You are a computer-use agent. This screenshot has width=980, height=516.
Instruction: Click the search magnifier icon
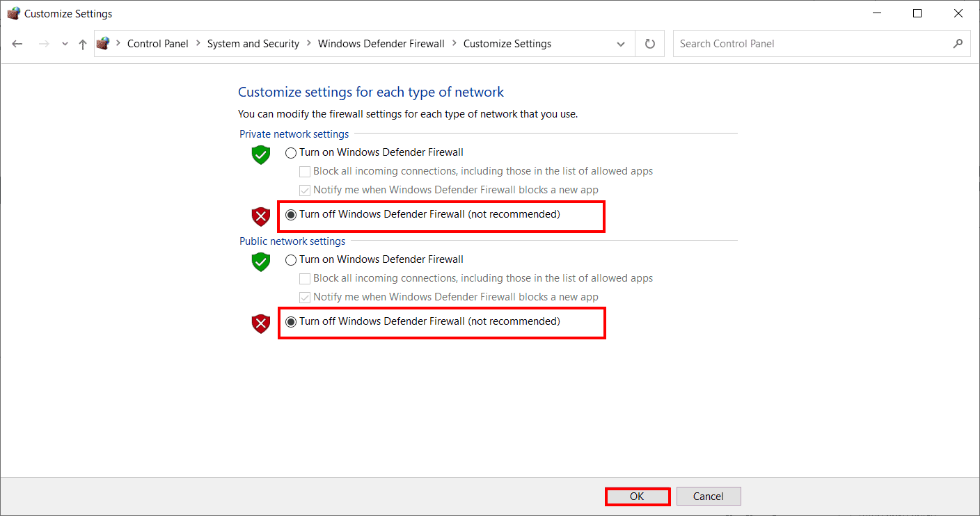[958, 43]
